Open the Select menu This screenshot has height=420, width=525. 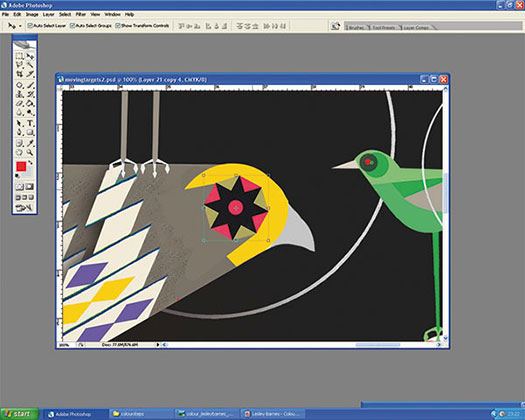click(65, 14)
